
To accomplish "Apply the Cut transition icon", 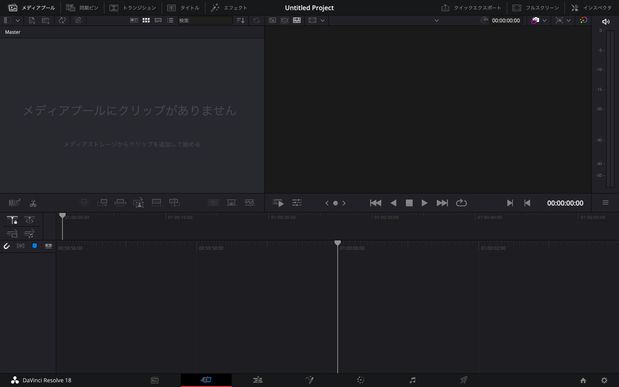I will coord(213,203).
